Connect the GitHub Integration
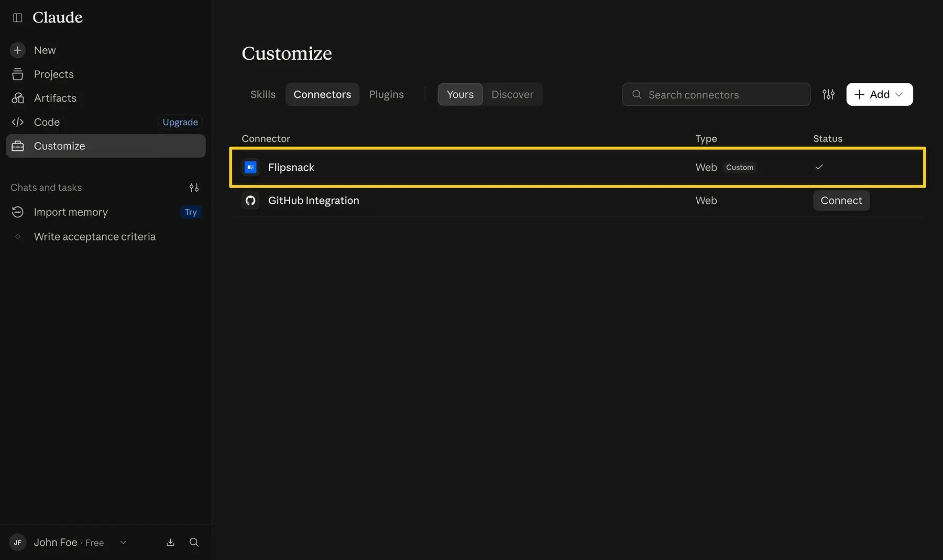This screenshot has height=560, width=943. (841, 200)
